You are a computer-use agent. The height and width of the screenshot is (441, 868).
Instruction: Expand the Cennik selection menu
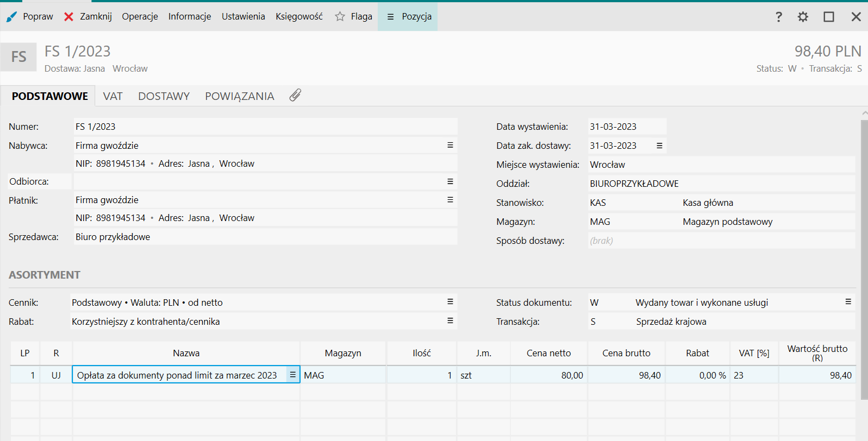click(x=450, y=302)
